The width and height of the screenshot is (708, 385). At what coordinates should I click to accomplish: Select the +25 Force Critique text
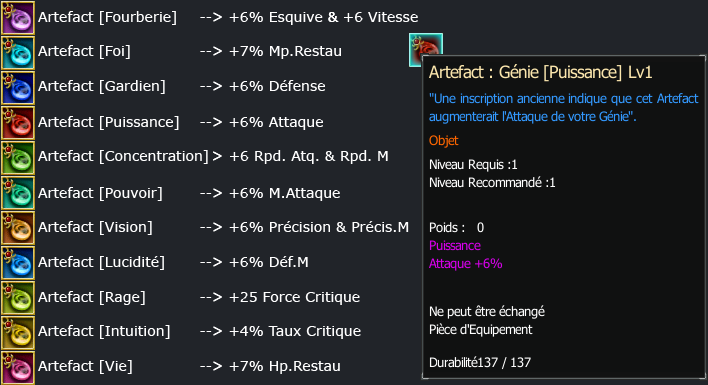pos(294,297)
